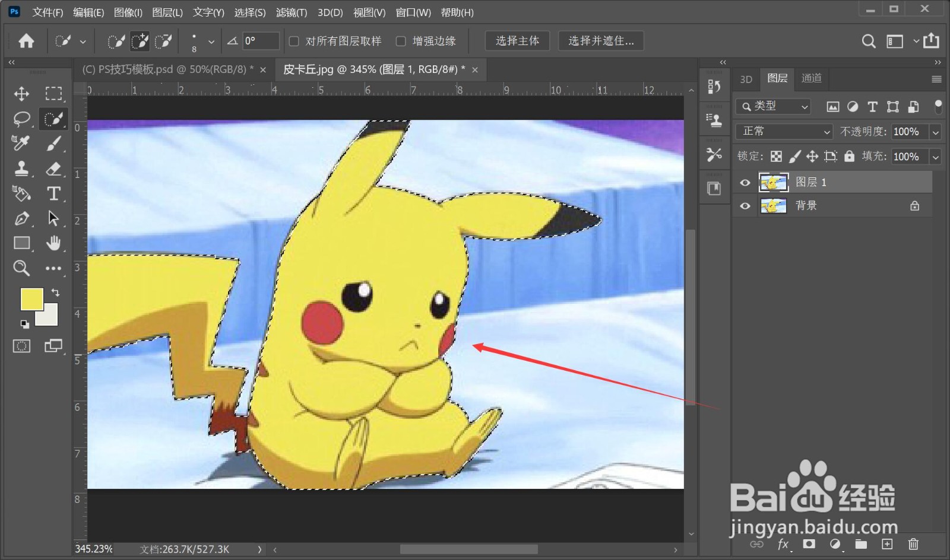Click the 图层 1 layer thumbnail
Image resolution: width=950 pixels, height=560 pixels.
pos(774,182)
